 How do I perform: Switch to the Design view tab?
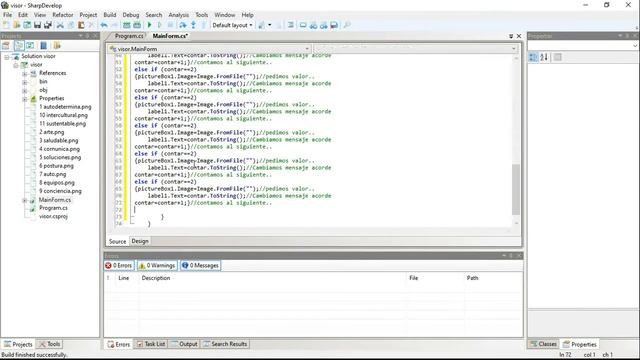(x=140, y=241)
